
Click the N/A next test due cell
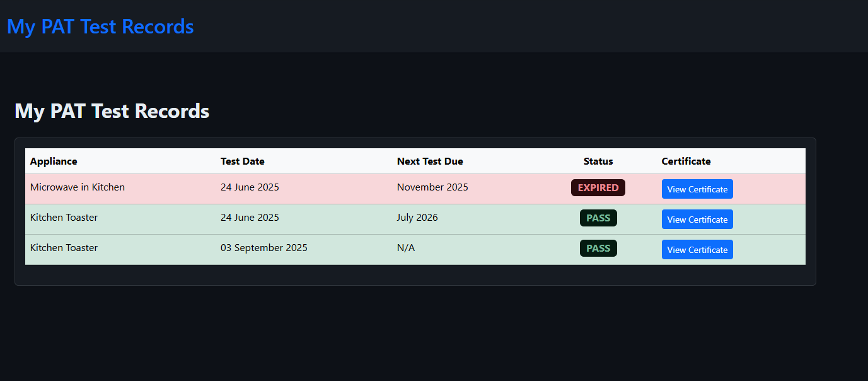point(405,247)
